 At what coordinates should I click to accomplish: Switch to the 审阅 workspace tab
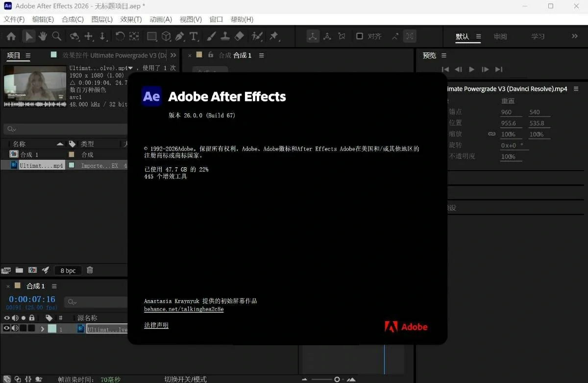click(500, 37)
